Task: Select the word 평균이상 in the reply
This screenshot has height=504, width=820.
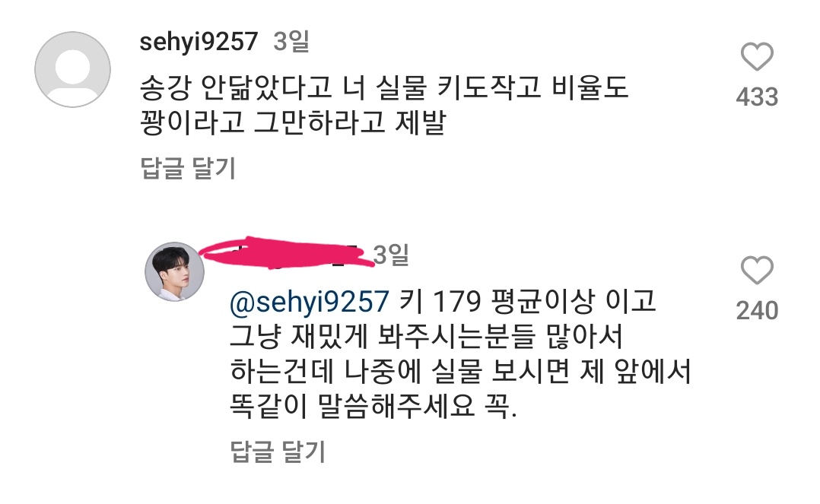Action: pos(543,302)
